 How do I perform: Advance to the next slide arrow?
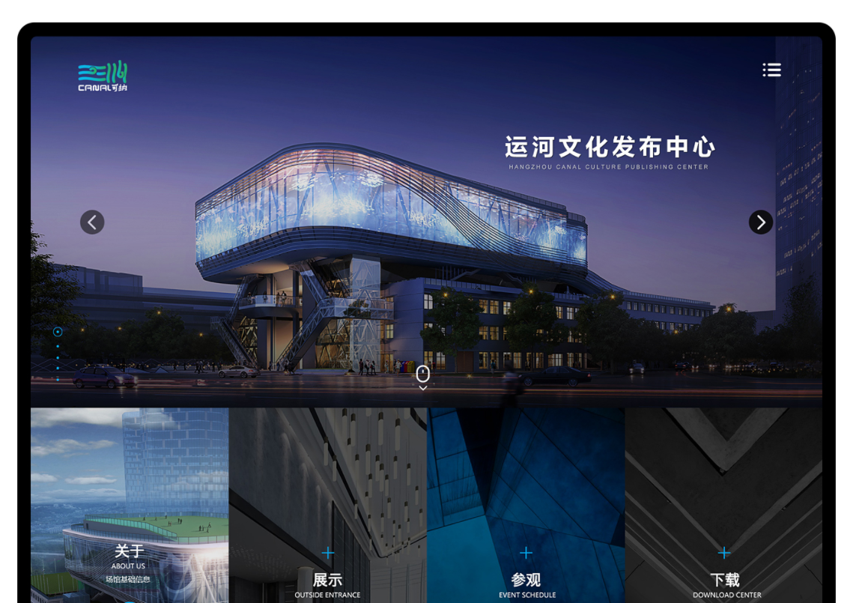click(x=760, y=222)
